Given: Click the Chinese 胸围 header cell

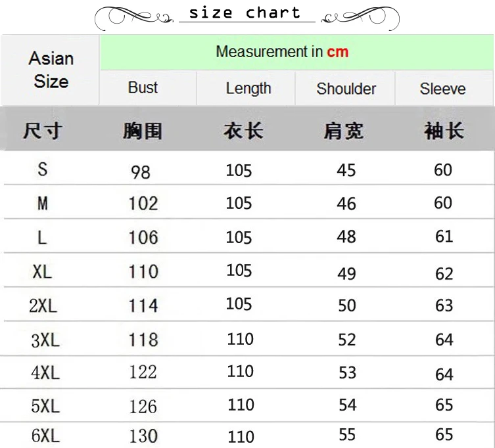Looking at the screenshot, I should [x=142, y=131].
